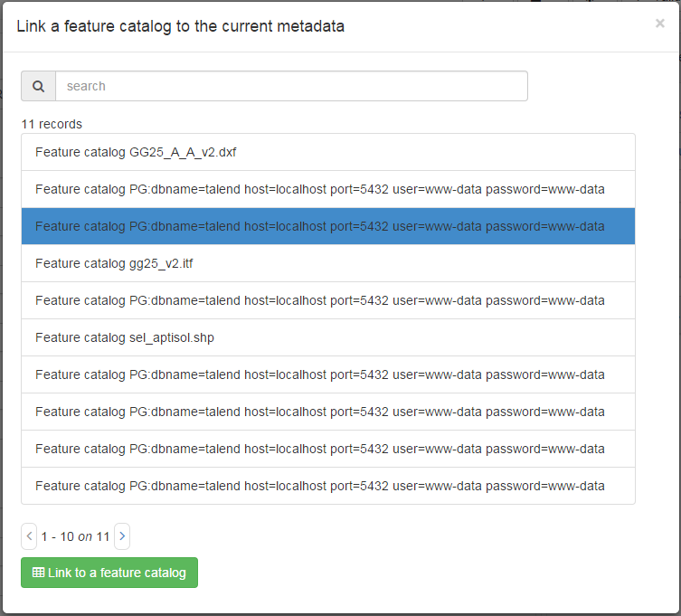Focus the search text field
The width and height of the screenshot is (681, 616).
[x=291, y=86]
